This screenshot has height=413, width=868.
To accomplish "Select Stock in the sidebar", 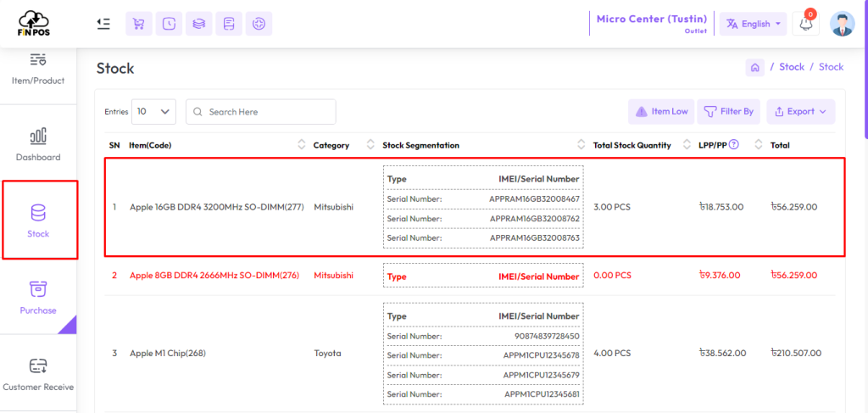I will point(39,220).
